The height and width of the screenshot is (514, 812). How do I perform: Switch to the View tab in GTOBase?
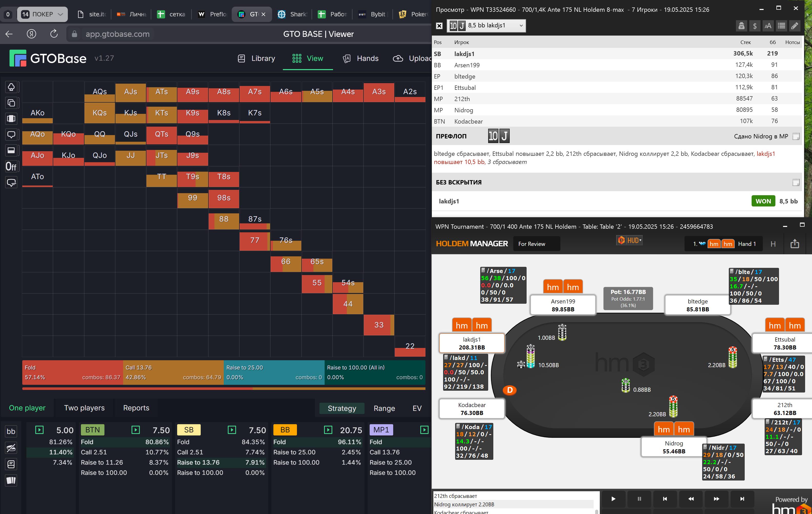[307, 59]
